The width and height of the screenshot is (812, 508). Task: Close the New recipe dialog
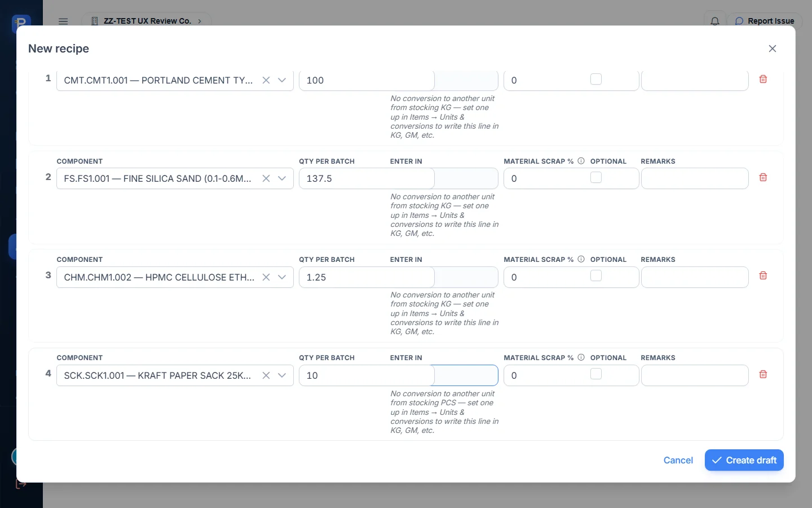[773, 49]
